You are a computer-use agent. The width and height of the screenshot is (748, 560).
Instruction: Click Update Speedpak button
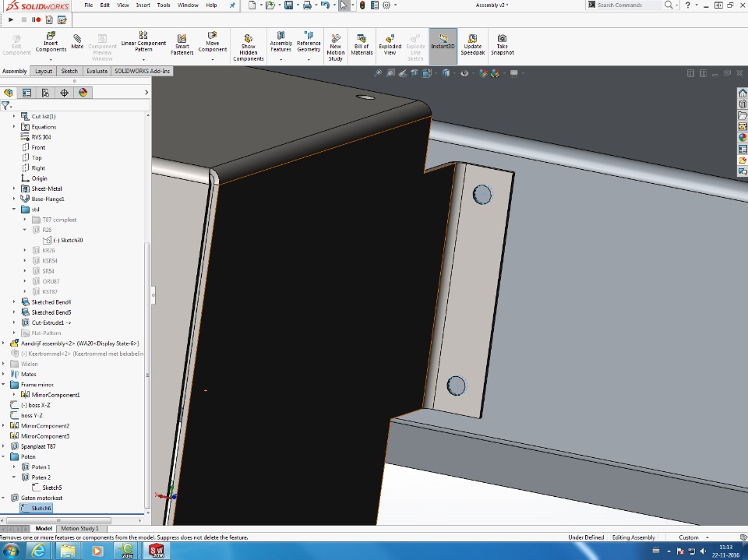tap(472, 44)
